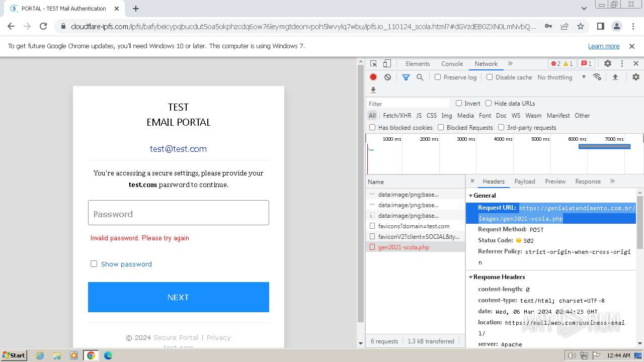Image resolution: width=644 pixels, height=362 pixels.
Task: Click the network Filter text box
Action: click(x=408, y=103)
